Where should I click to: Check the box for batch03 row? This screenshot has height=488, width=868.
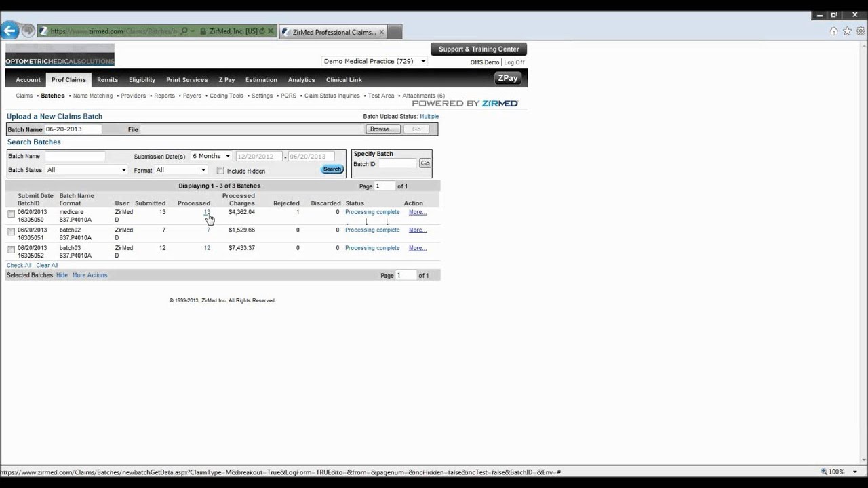[11, 249]
